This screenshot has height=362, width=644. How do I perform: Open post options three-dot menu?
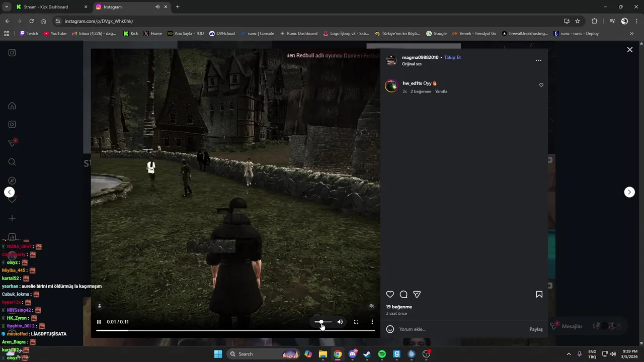[x=538, y=60]
